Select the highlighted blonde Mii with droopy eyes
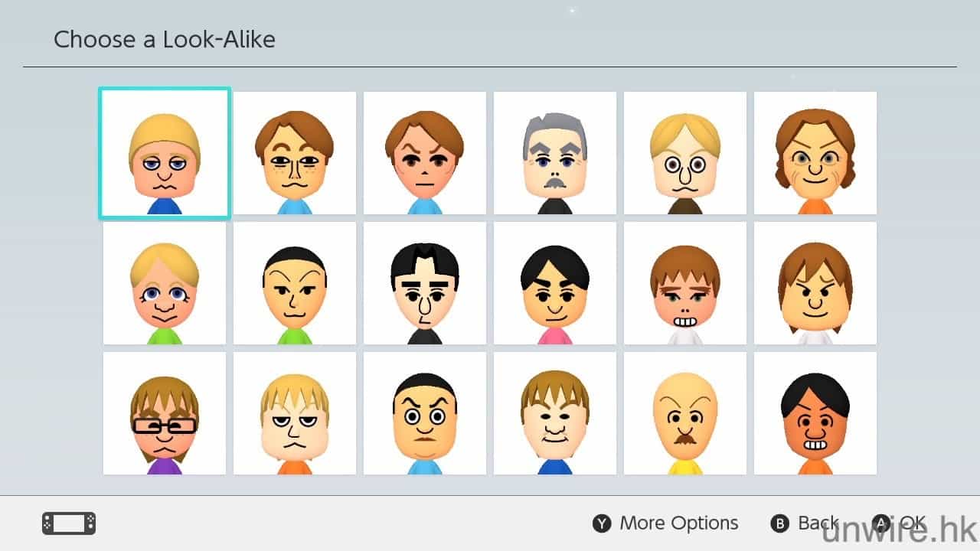The image size is (980, 551). coord(165,153)
